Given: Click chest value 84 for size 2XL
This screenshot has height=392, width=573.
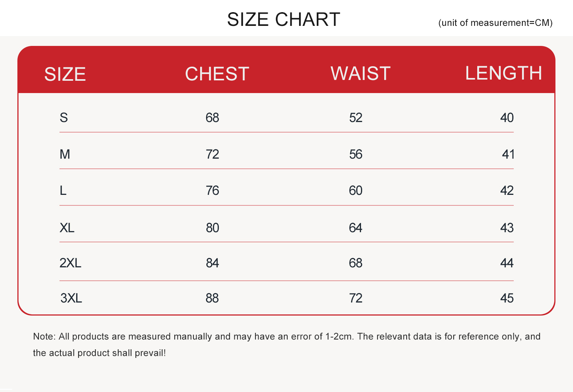Looking at the screenshot, I should pyautogui.click(x=212, y=263).
